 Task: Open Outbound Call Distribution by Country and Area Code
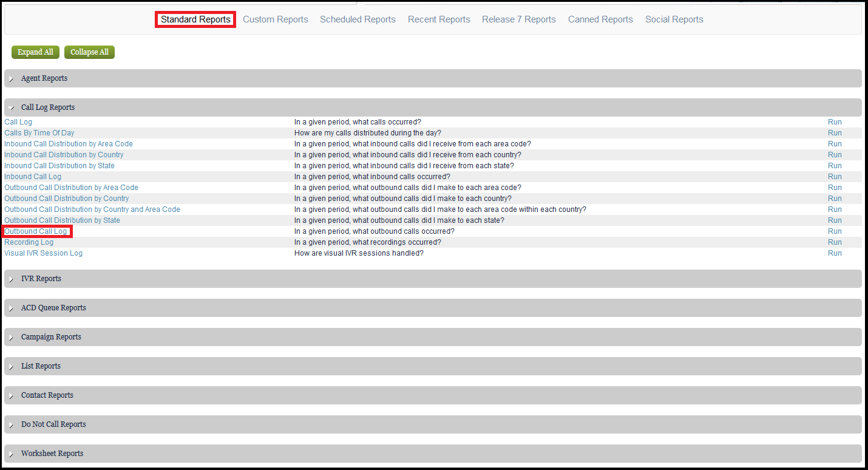coord(92,209)
